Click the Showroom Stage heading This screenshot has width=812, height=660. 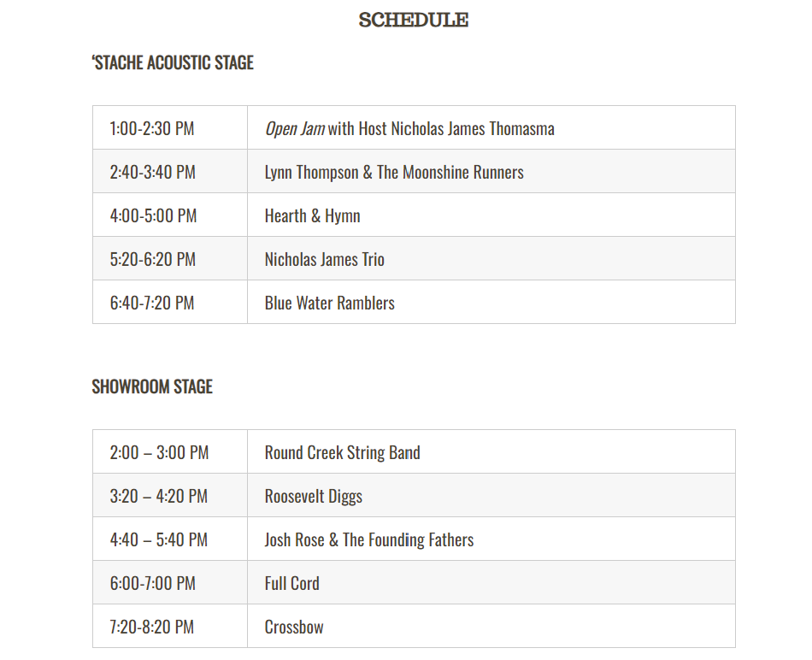[x=152, y=386]
